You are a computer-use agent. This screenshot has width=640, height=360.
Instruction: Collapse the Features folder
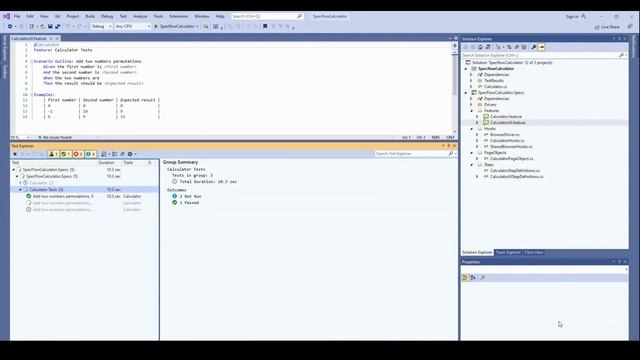pos(471,111)
